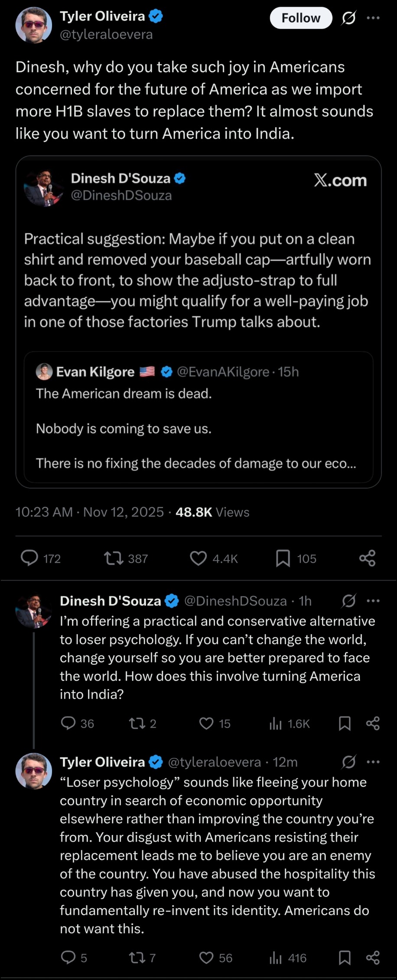Open Grok icon on Tyler's 12m reply
This screenshot has height=980, width=397.
348,762
